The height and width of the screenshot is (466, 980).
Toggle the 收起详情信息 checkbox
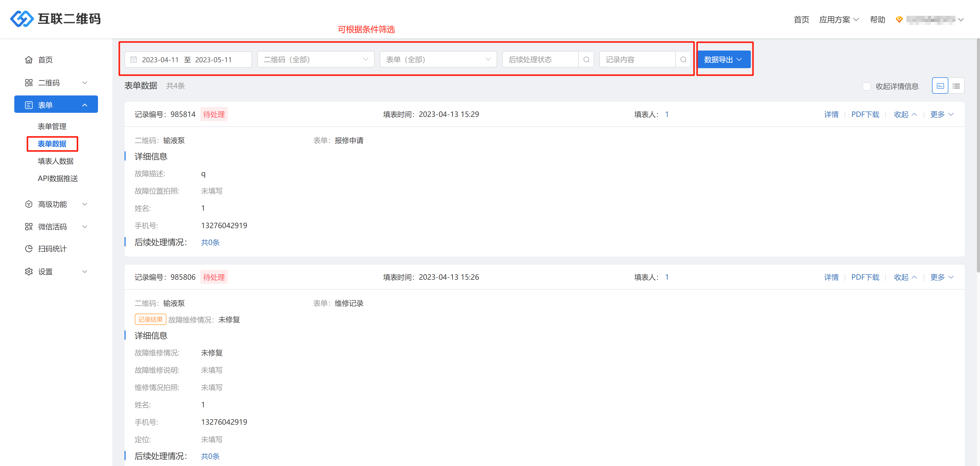click(867, 86)
